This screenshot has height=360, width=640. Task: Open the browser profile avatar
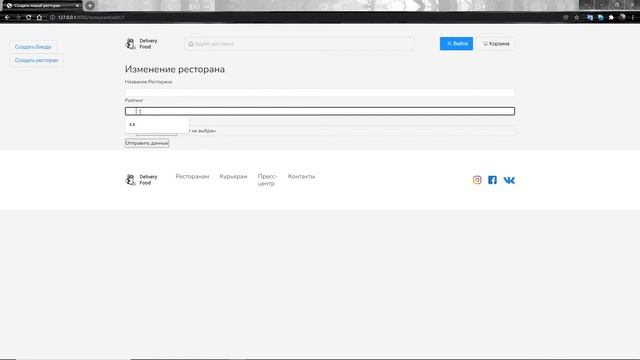[622, 18]
